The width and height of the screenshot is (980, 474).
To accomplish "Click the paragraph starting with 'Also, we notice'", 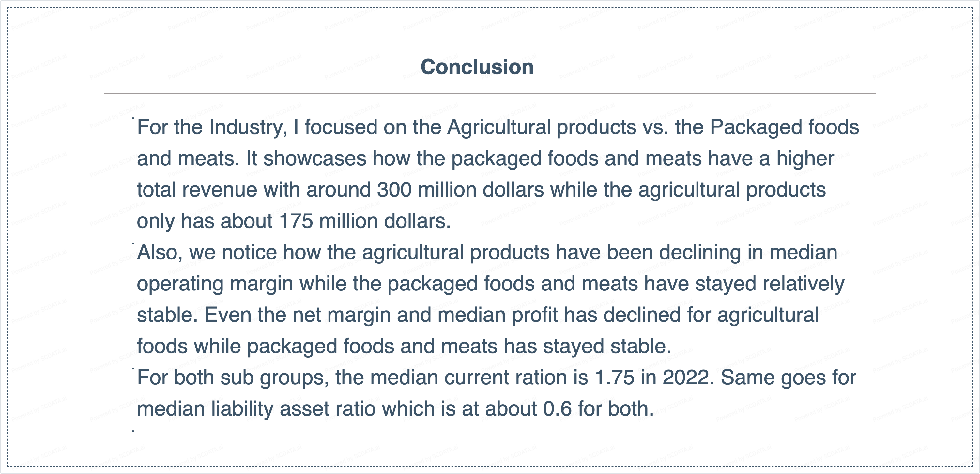I will coord(487,252).
